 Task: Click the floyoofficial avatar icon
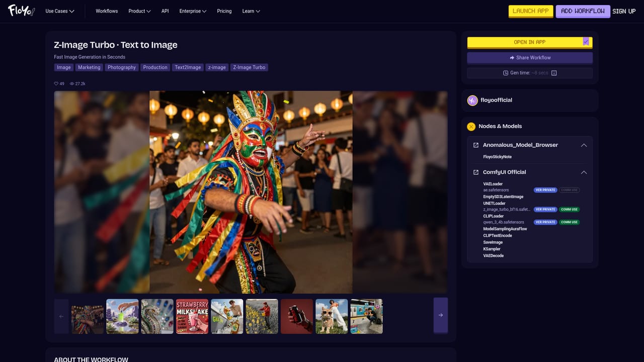click(x=472, y=100)
